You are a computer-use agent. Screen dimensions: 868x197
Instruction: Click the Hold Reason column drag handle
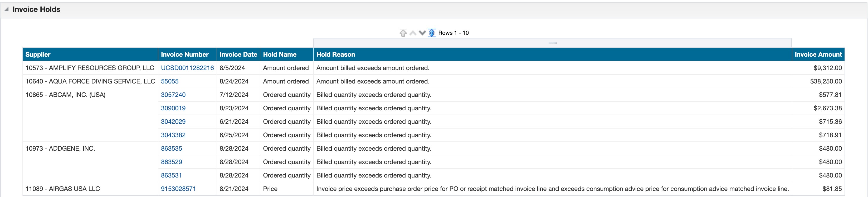(x=552, y=43)
